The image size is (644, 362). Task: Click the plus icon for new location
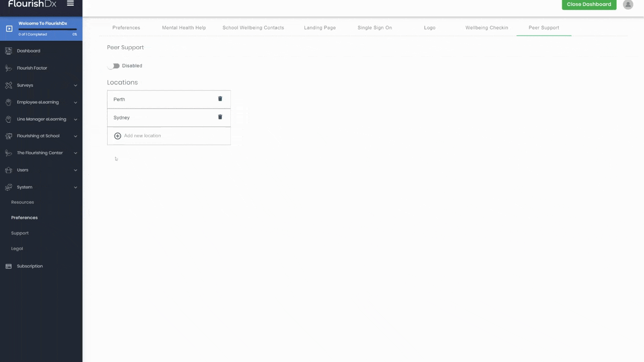(x=118, y=136)
